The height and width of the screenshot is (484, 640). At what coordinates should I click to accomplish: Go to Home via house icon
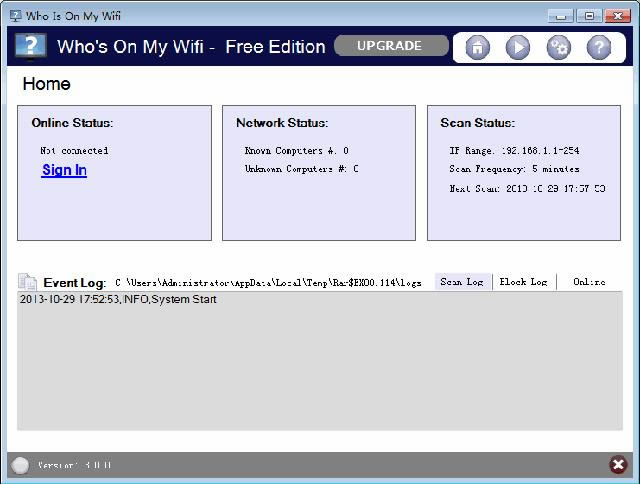tap(477, 48)
